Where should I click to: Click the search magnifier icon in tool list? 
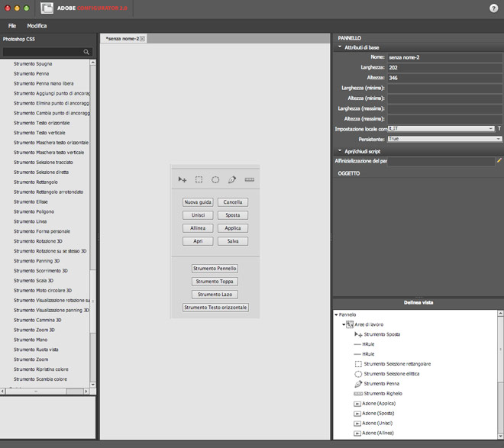[x=87, y=52]
